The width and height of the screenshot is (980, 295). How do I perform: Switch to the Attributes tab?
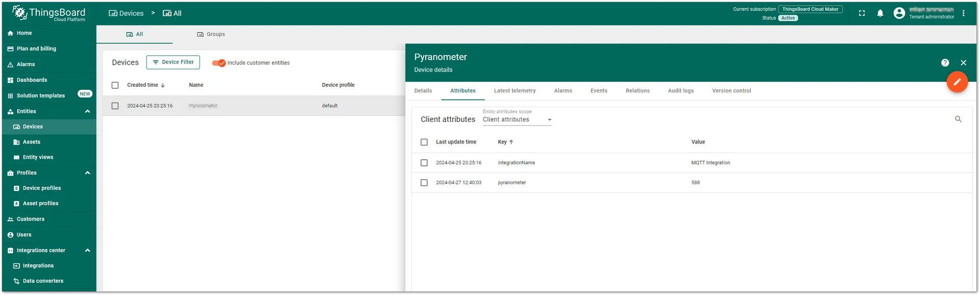pyautogui.click(x=463, y=91)
